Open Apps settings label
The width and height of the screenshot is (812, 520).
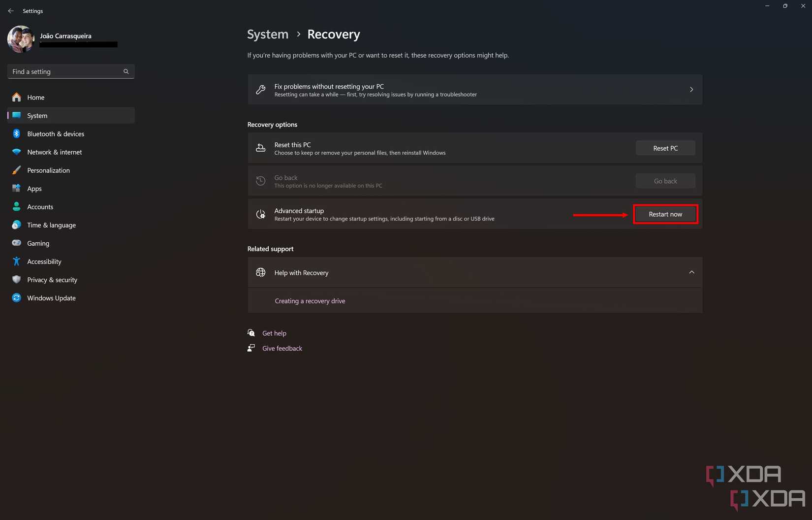[34, 189]
